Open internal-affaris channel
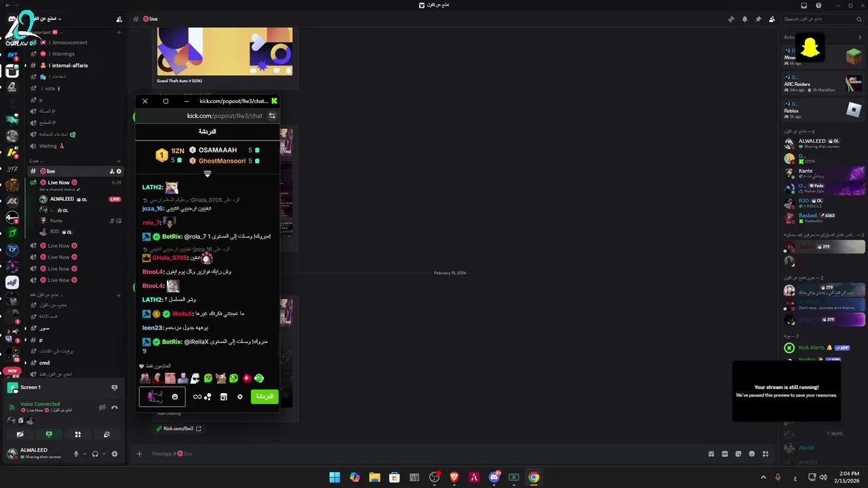Image resolution: width=868 pixels, height=488 pixels. (x=68, y=66)
